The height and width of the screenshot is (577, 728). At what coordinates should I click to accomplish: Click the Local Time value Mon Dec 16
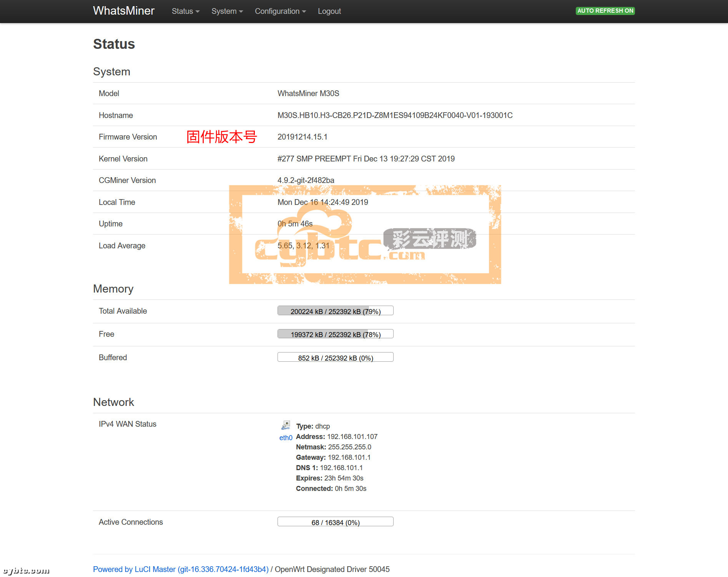[x=323, y=202]
